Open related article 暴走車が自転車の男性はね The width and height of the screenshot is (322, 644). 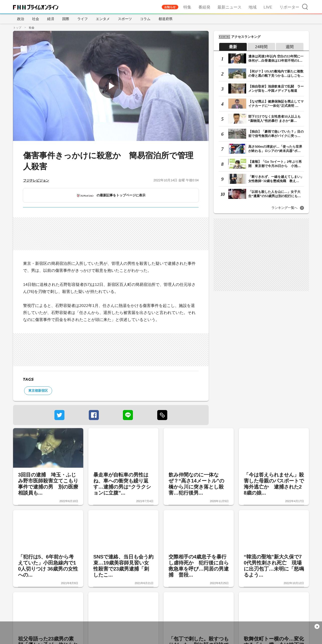[123, 466]
